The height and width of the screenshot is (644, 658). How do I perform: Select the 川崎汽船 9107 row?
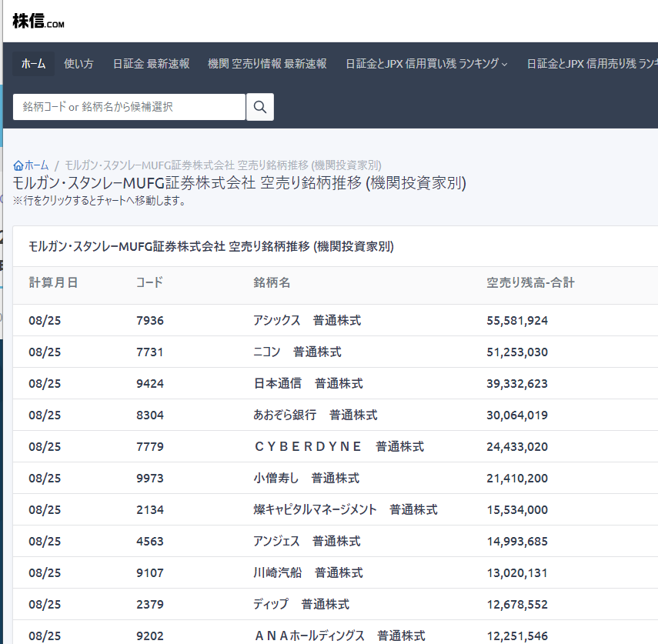[x=308, y=572]
